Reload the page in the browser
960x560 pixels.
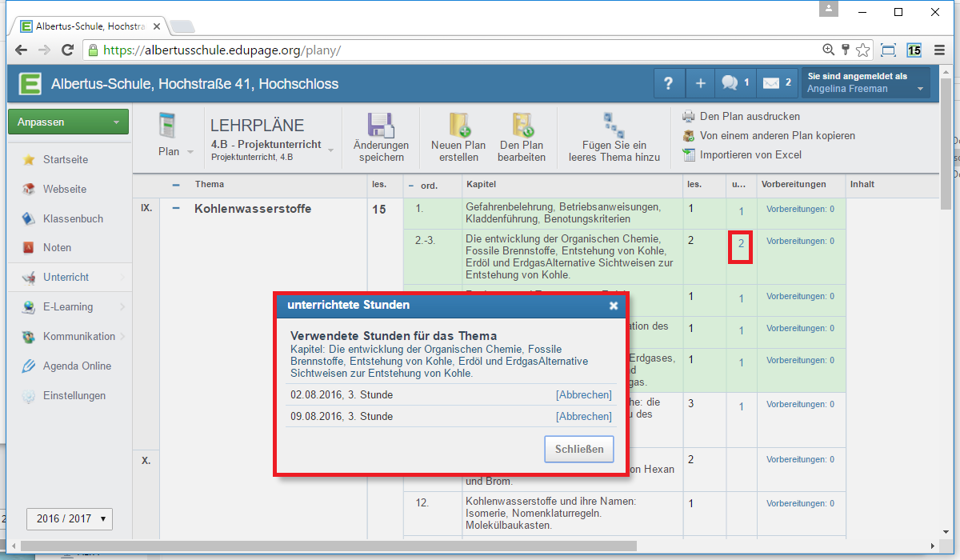point(68,50)
